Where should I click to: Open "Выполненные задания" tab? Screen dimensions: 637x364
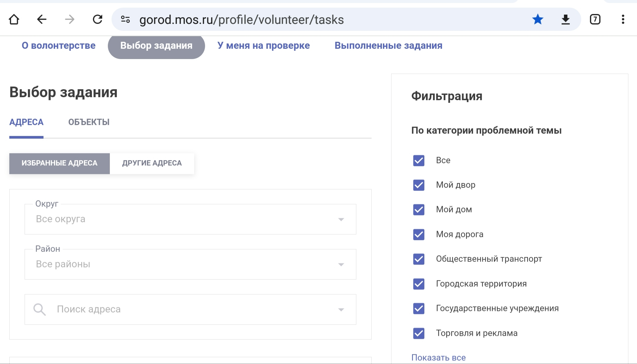[389, 45]
